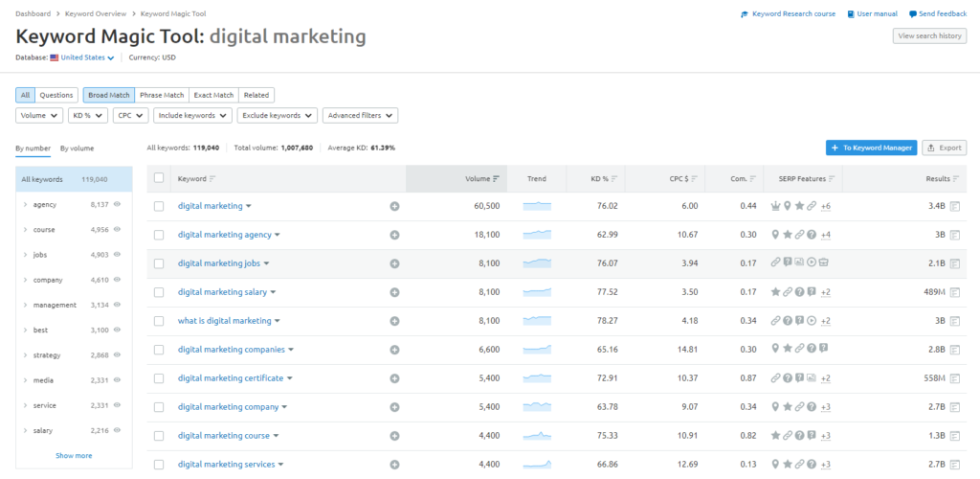Open SERP snapshot icon for 1.3B results row

pyautogui.click(x=954, y=436)
